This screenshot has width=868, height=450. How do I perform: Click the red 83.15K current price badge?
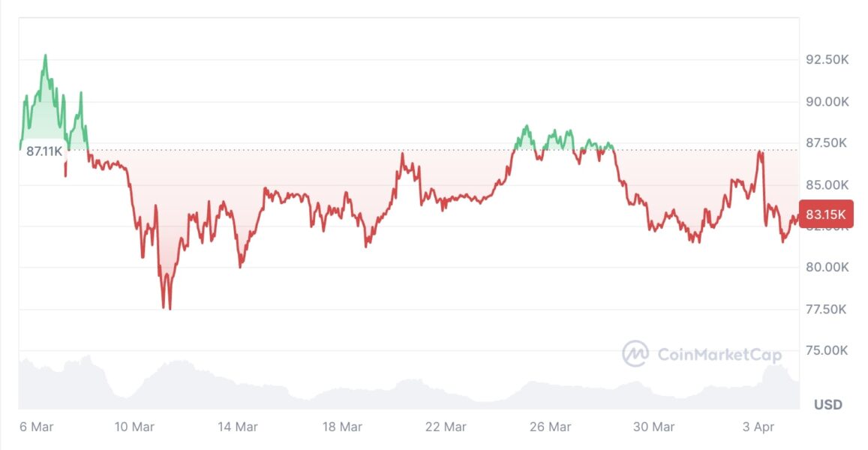pos(826,215)
